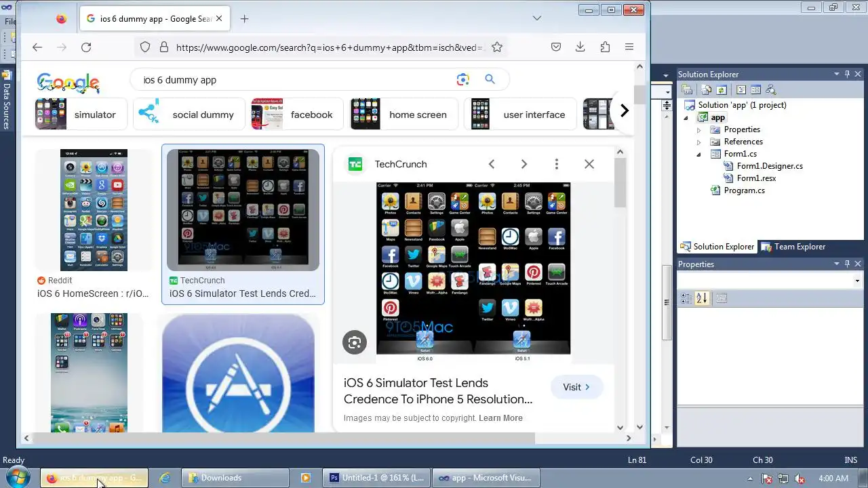Show the next image in preview panel

click(524, 164)
